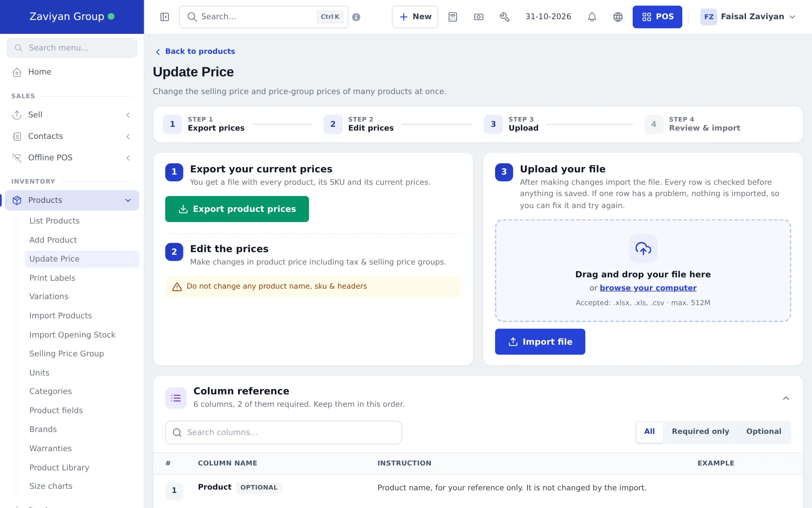
Task: Expand the Contacts menu chevron
Action: [128, 137]
